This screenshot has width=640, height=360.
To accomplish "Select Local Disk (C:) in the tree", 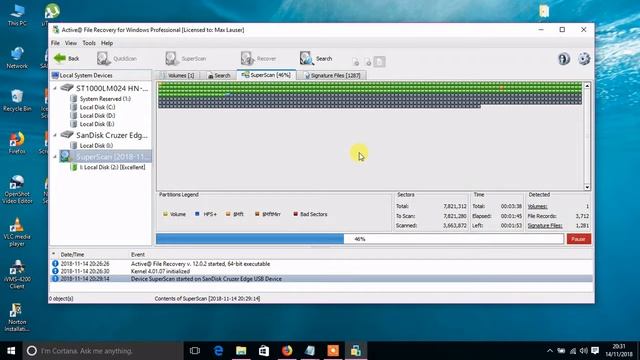I will tap(97, 107).
